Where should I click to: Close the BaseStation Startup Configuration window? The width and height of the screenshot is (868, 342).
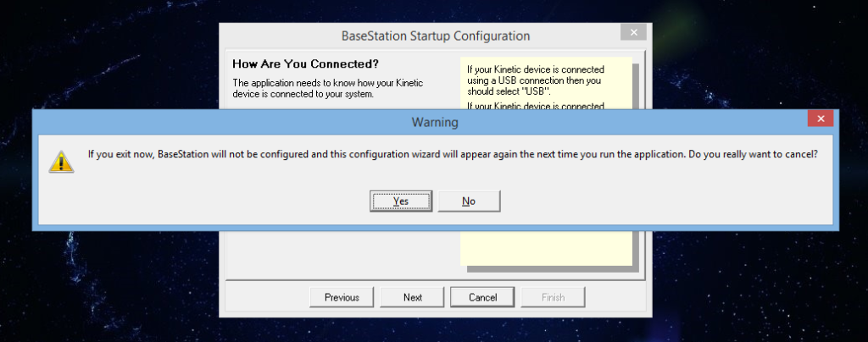tap(634, 32)
